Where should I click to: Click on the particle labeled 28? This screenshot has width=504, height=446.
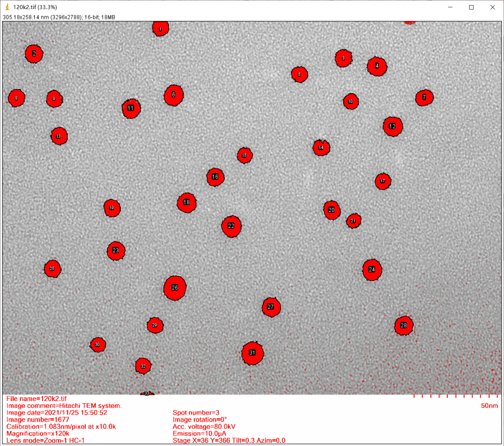tap(404, 326)
